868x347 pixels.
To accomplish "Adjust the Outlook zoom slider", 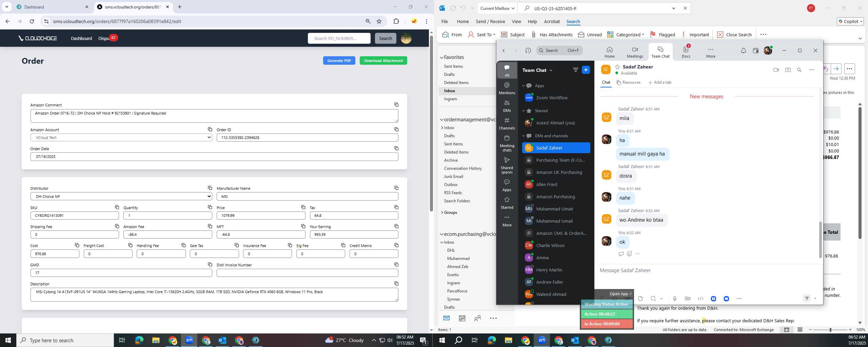I will [x=830, y=330].
